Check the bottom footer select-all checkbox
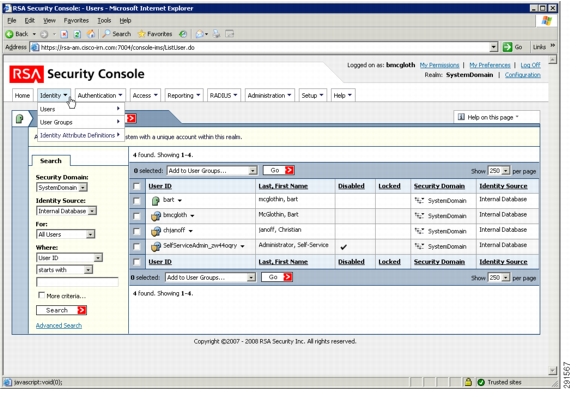576x397 pixels. [137, 262]
